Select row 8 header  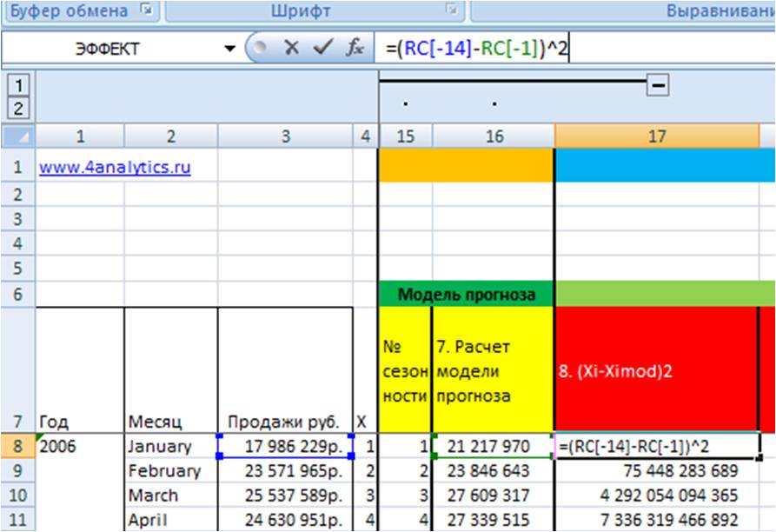click(x=18, y=446)
